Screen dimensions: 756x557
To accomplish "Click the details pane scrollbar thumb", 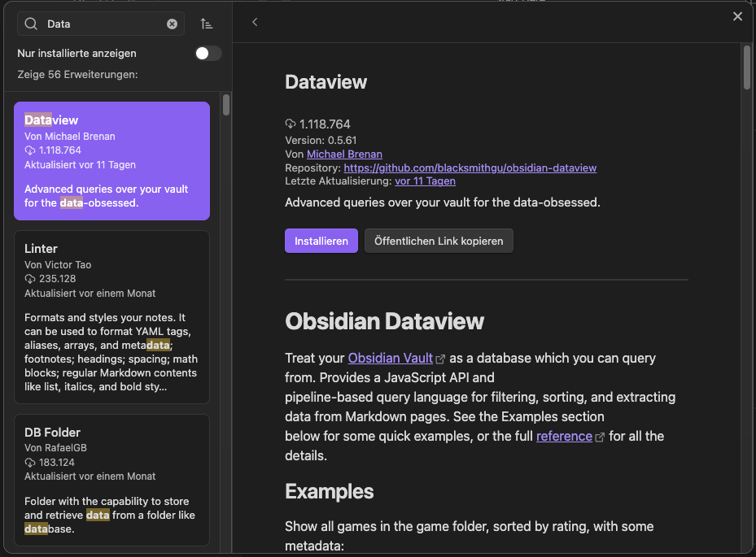I will 747,67.
